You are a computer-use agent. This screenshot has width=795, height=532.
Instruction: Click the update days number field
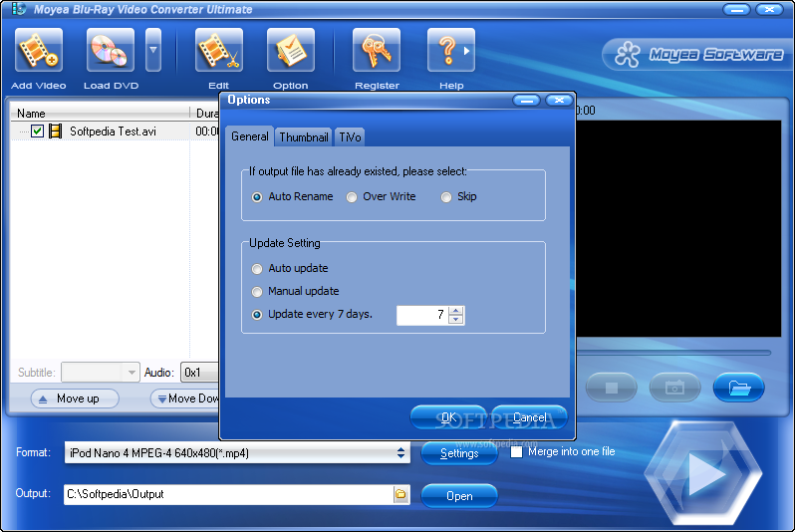click(x=422, y=315)
